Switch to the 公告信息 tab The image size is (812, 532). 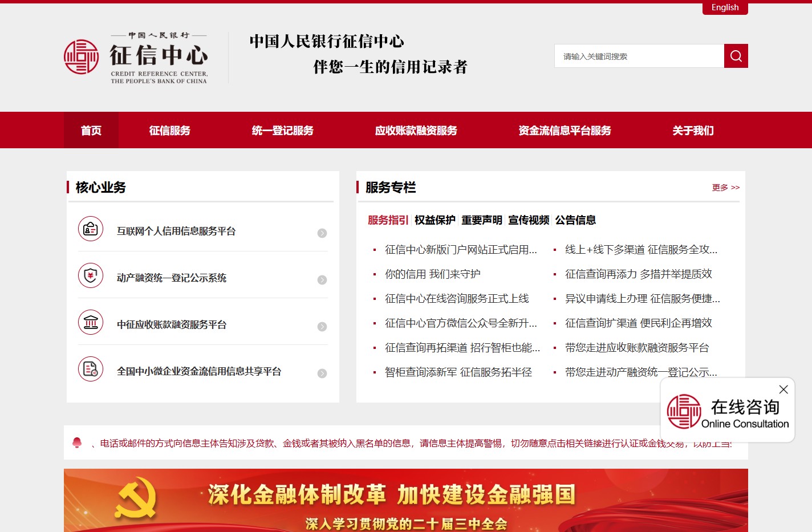pyautogui.click(x=575, y=220)
